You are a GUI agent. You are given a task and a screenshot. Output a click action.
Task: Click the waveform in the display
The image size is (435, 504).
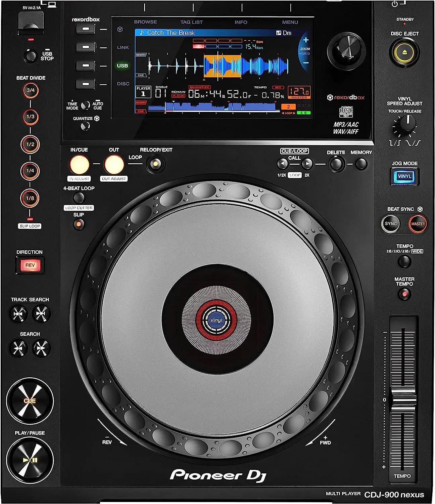tap(217, 66)
